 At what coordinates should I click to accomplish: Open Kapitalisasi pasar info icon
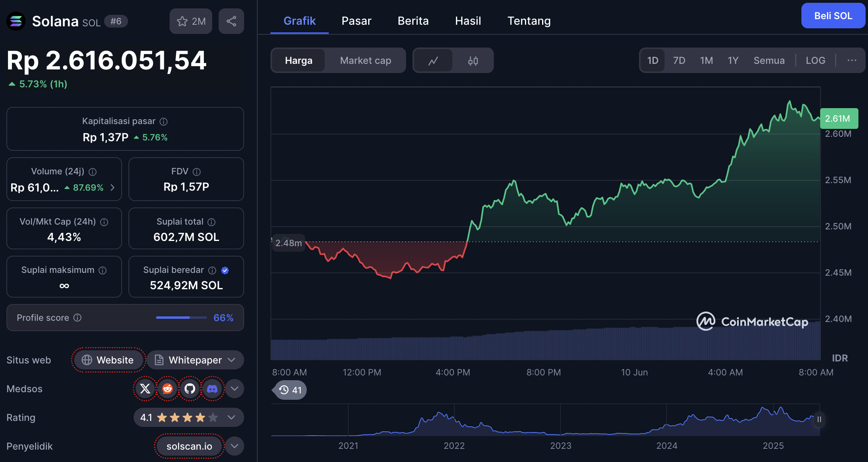point(164,121)
